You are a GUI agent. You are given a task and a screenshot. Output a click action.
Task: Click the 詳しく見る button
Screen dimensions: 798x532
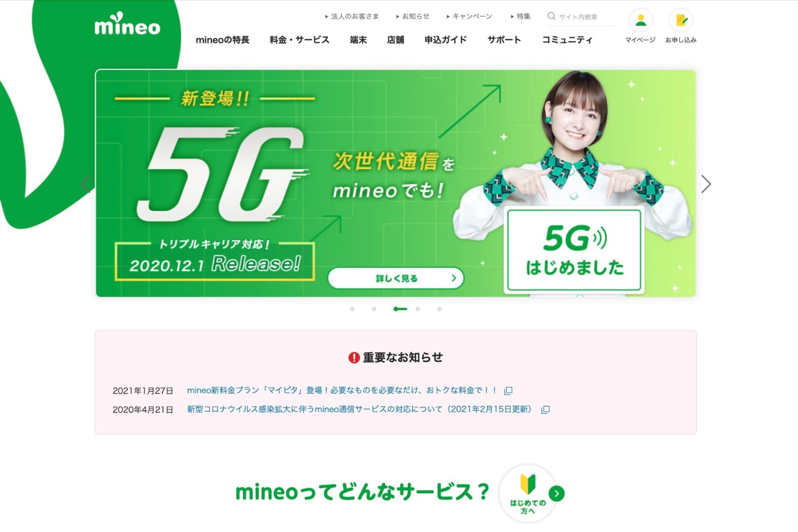[396, 278]
